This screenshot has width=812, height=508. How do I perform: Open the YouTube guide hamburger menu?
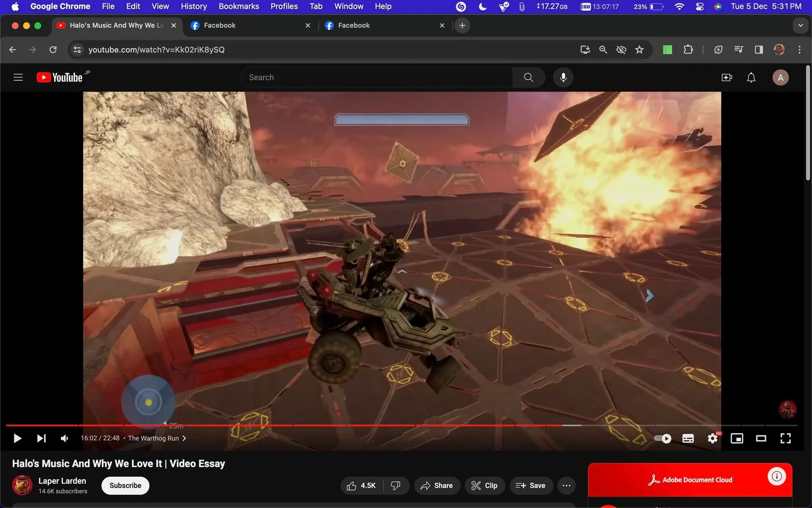click(18, 77)
